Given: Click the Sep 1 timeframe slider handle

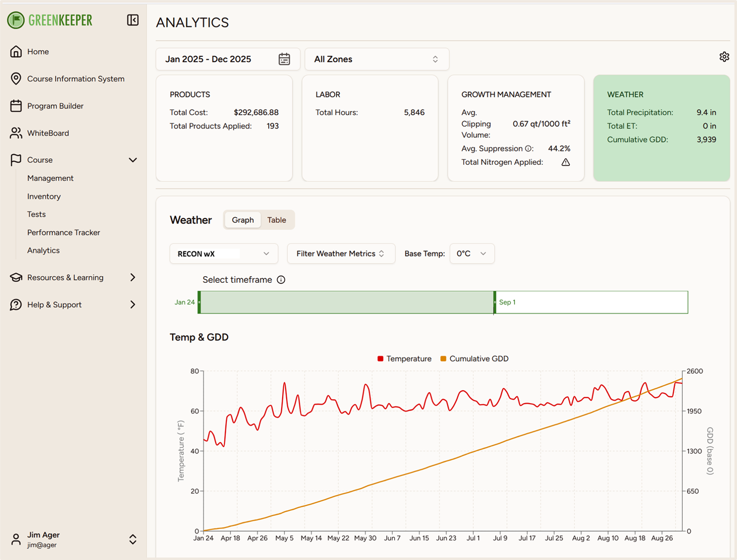Looking at the screenshot, I should (x=495, y=302).
